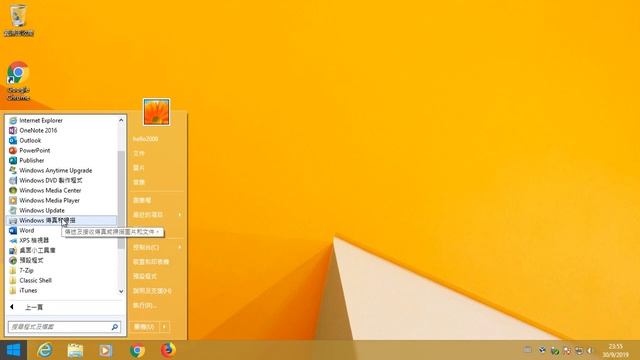Open the 執行(R)... run dialog entry

click(x=157, y=305)
